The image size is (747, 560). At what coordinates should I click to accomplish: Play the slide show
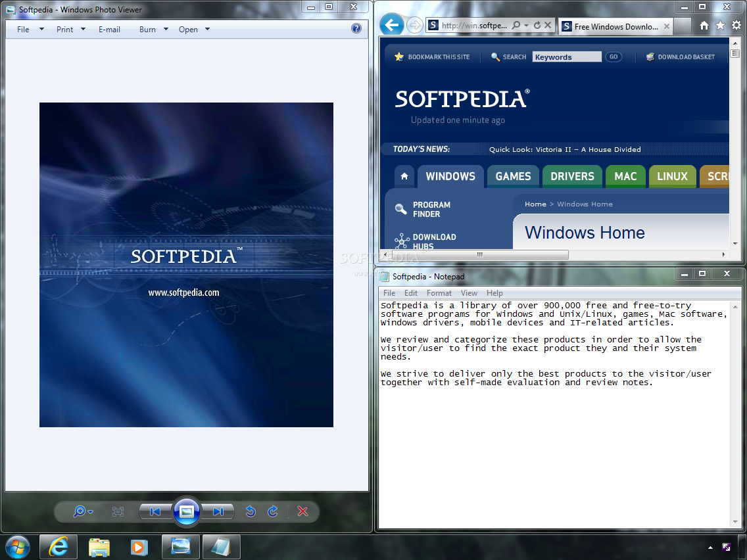[x=186, y=511]
